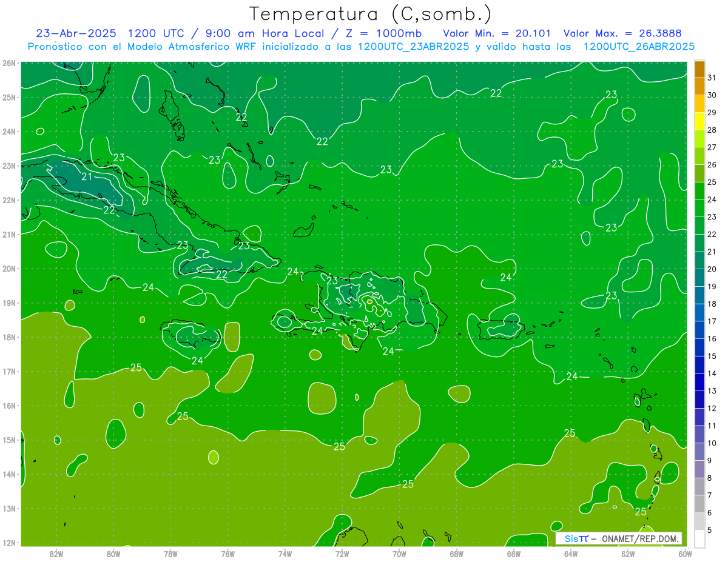
Task: Click the brown top swatch of the color legend
Action: click(x=699, y=69)
